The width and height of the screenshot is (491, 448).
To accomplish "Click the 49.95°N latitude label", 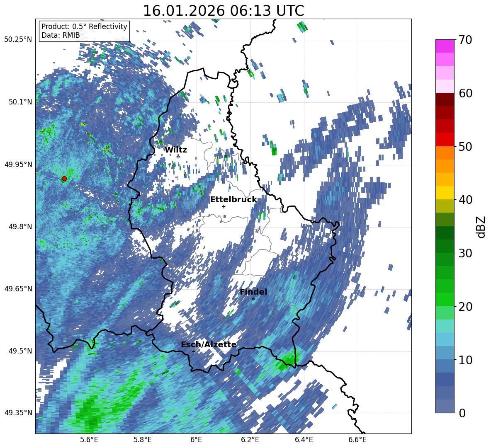I will [x=18, y=164].
